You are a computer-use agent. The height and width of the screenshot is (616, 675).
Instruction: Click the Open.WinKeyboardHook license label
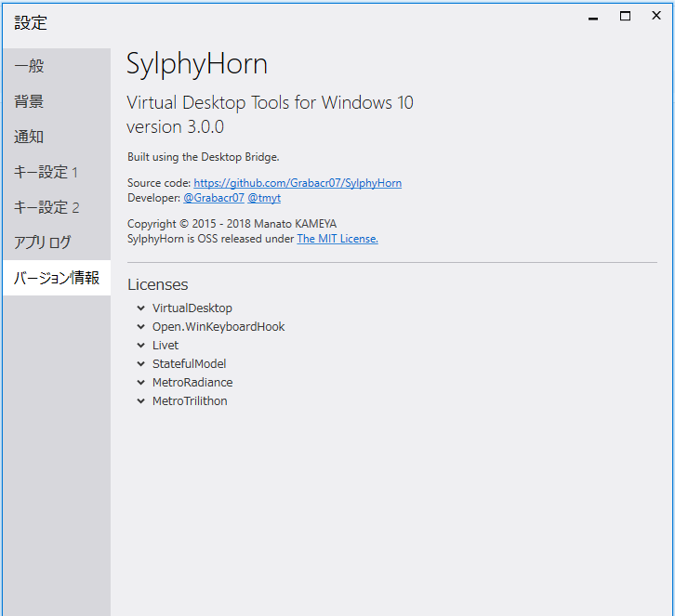point(218,326)
